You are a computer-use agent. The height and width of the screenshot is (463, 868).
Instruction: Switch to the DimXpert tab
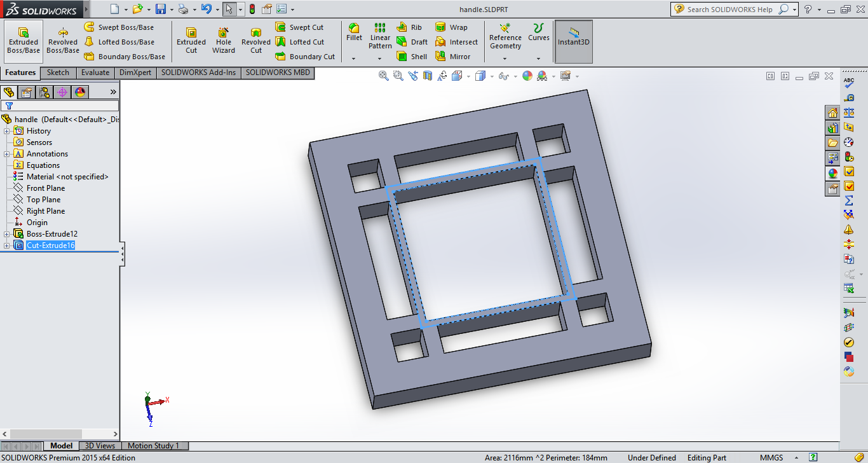pyautogui.click(x=135, y=73)
